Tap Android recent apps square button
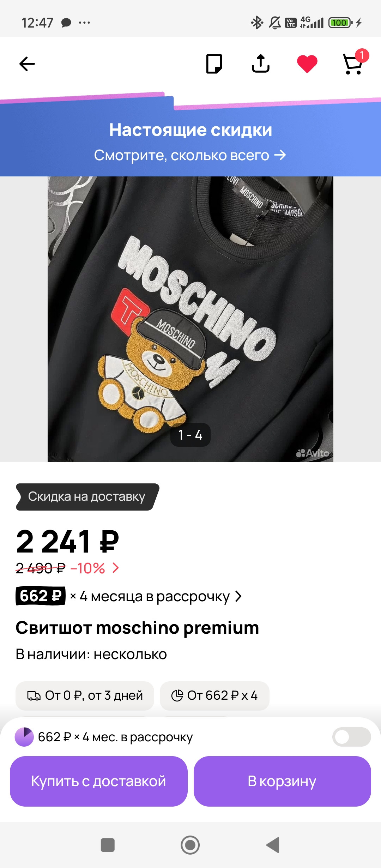381x868 pixels. point(108,845)
